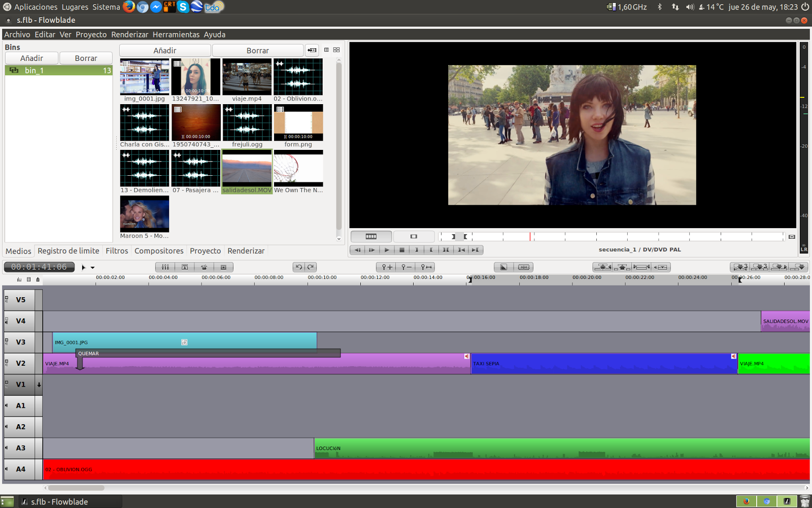
Task: Switch to the Filtros tab
Action: pyautogui.click(x=117, y=251)
